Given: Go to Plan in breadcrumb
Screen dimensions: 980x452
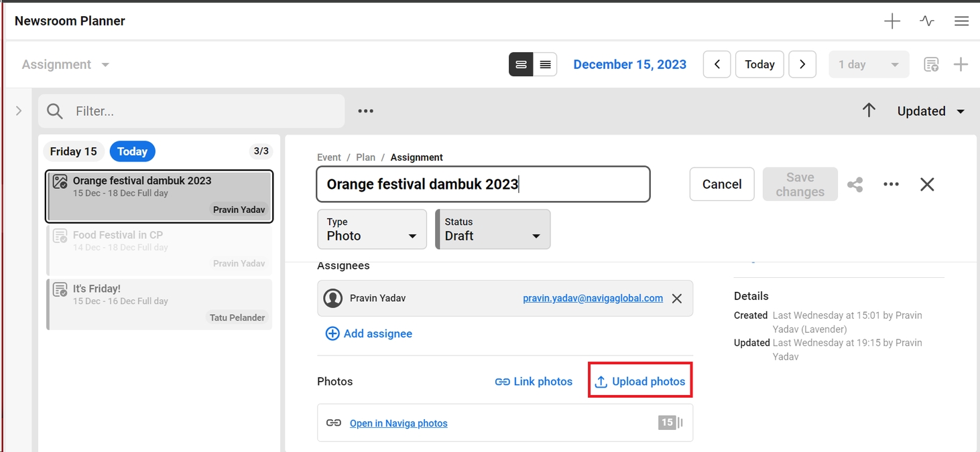Looking at the screenshot, I should pyautogui.click(x=365, y=157).
